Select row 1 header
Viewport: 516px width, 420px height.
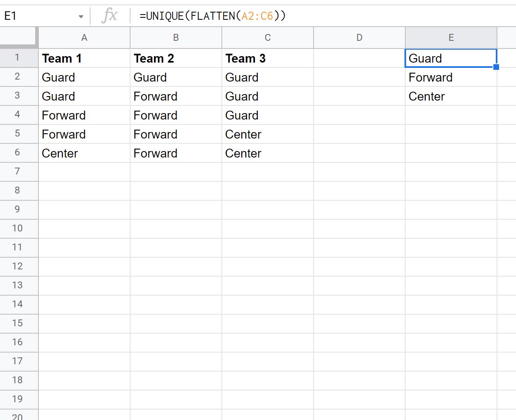[x=17, y=58]
